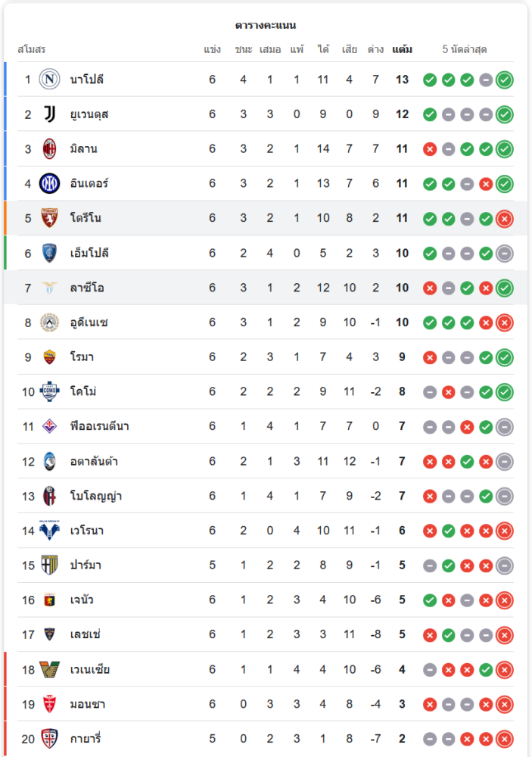Click the ตารางคะแนน table title

point(266,26)
